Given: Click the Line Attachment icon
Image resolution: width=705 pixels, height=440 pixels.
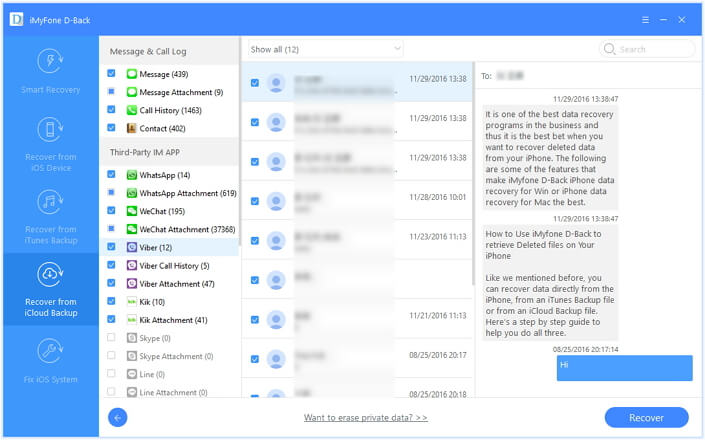Looking at the screenshot, I should 131,392.
